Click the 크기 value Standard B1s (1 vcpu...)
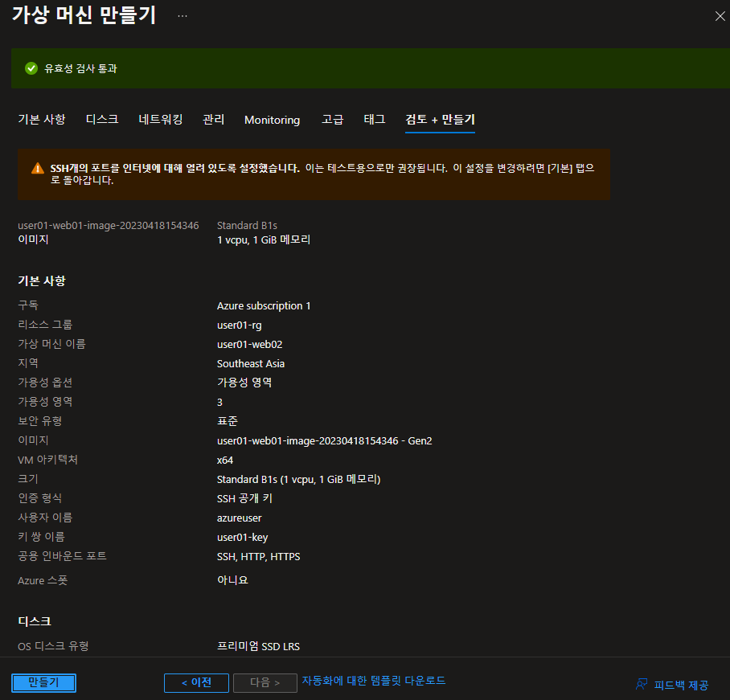 (x=298, y=479)
